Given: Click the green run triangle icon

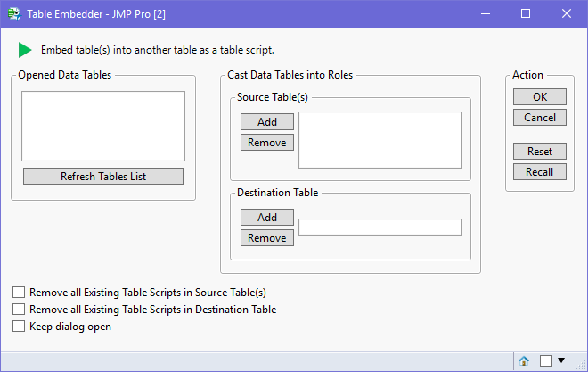Looking at the screenshot, I should [x=25, y=50].
